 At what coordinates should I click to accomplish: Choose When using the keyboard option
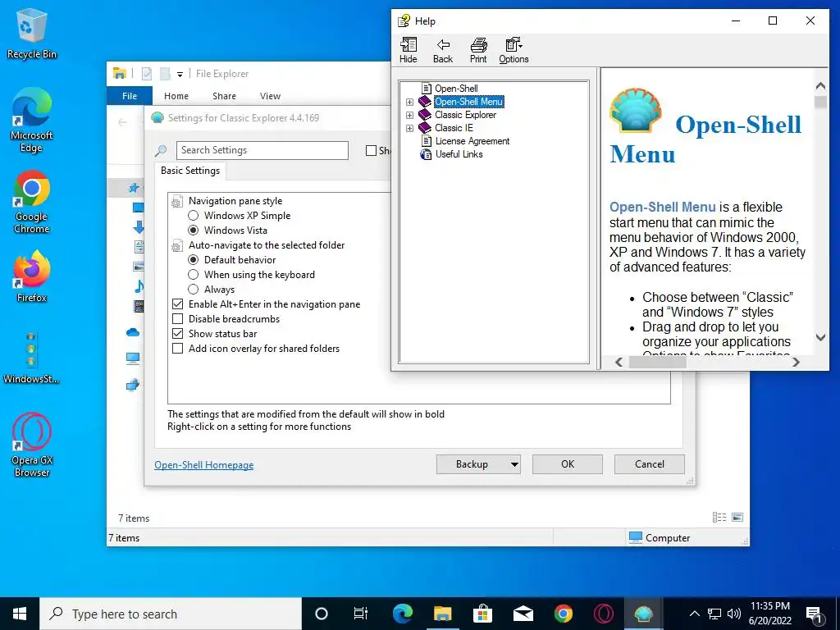tap(194, 274)
